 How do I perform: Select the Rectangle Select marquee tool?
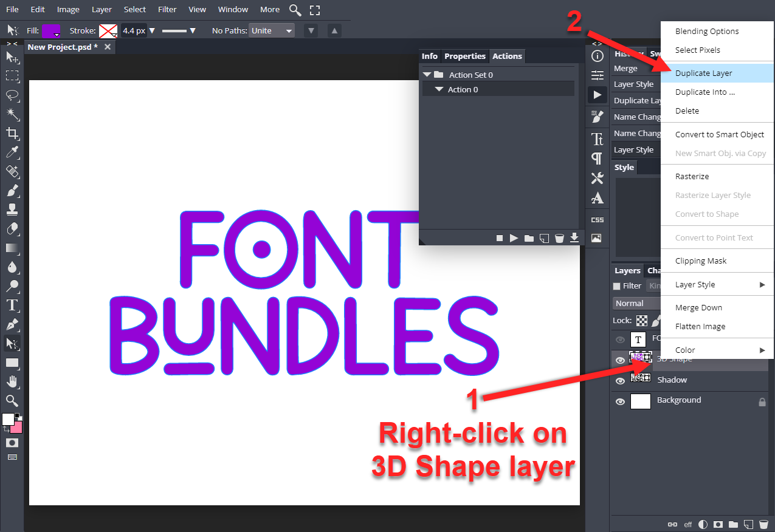tap(12, 76)
